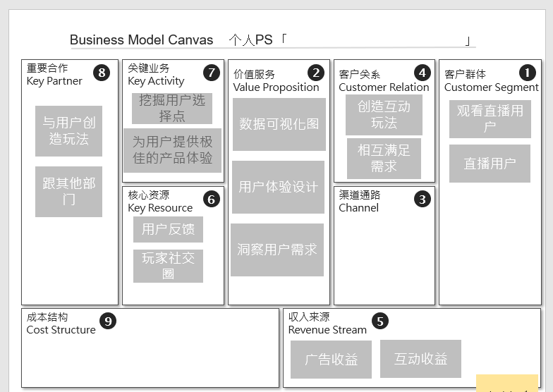The height and width of the screenshot is (392, 553).
Task: Select the 互动收益 box
Action: click(420, 359)
